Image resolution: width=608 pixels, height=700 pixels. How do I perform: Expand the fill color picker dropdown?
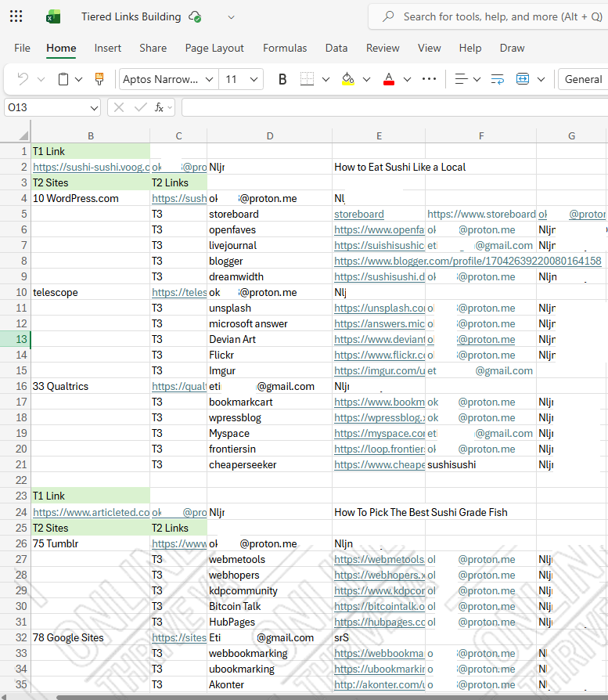366,79
